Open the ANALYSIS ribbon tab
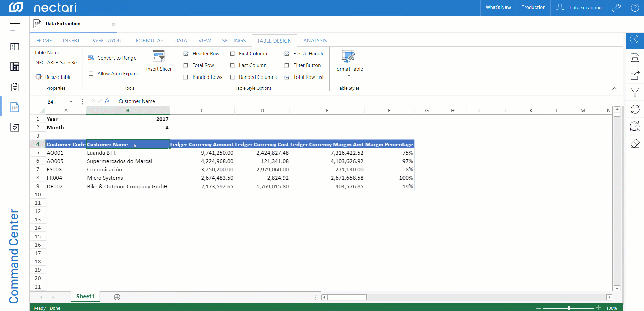 click(x=315, y=41)
